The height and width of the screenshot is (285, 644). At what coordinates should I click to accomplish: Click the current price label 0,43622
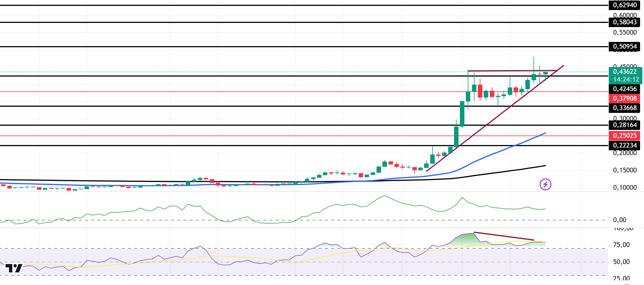(625, 72)
